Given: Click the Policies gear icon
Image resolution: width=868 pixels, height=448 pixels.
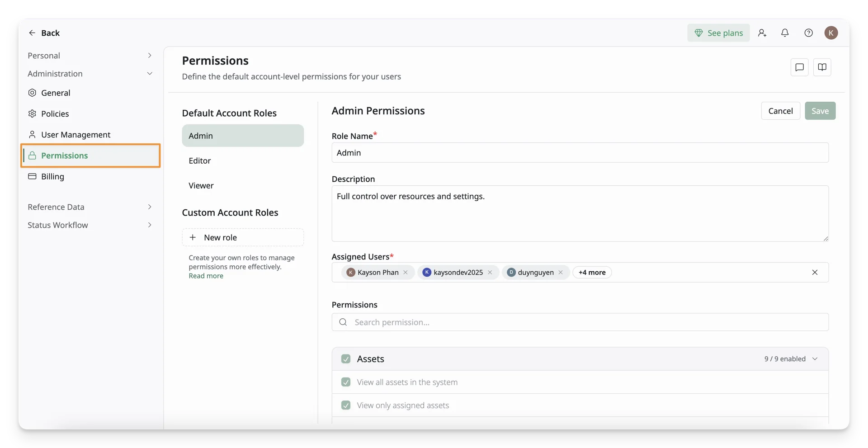Looking at the screenshot, I should tap(32, 113).
